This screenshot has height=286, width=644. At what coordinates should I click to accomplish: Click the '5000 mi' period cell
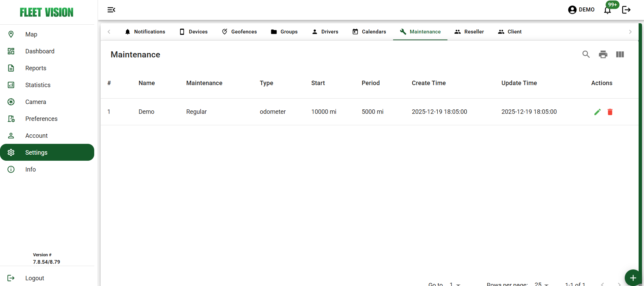[372, 112]
